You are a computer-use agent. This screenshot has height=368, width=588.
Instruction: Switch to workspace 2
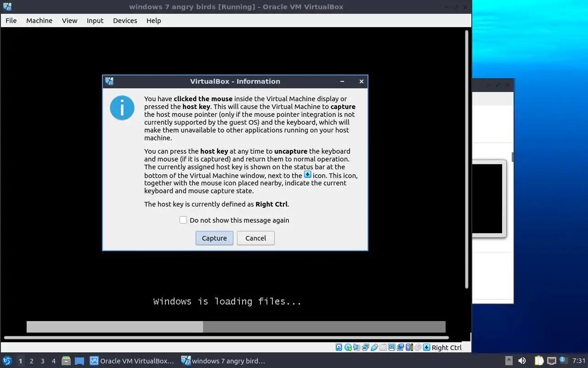coord(31,361)
